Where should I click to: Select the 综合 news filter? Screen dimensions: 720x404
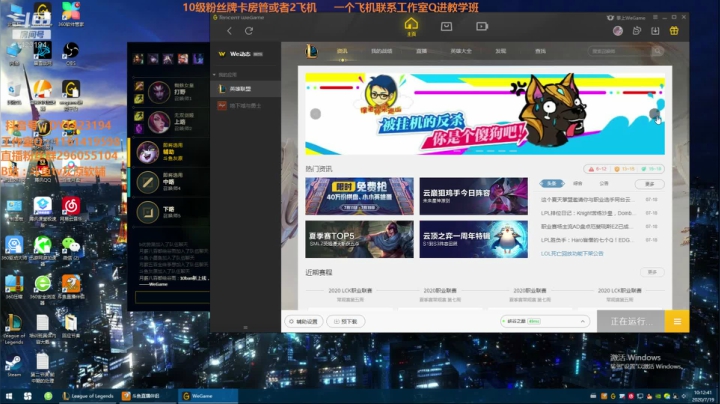tap(578, 184)
